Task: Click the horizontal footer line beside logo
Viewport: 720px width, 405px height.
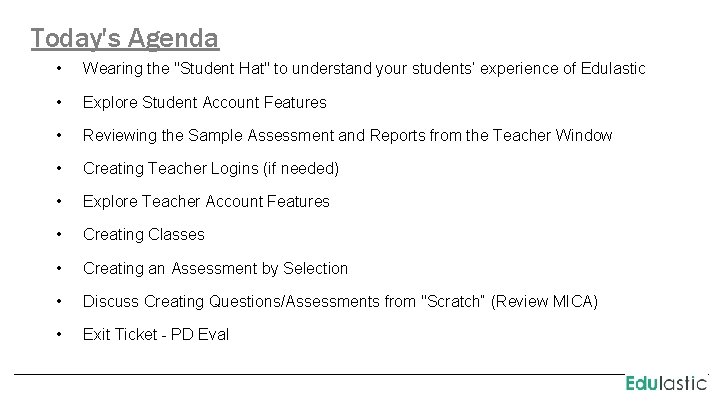Action: pos(320,375)
